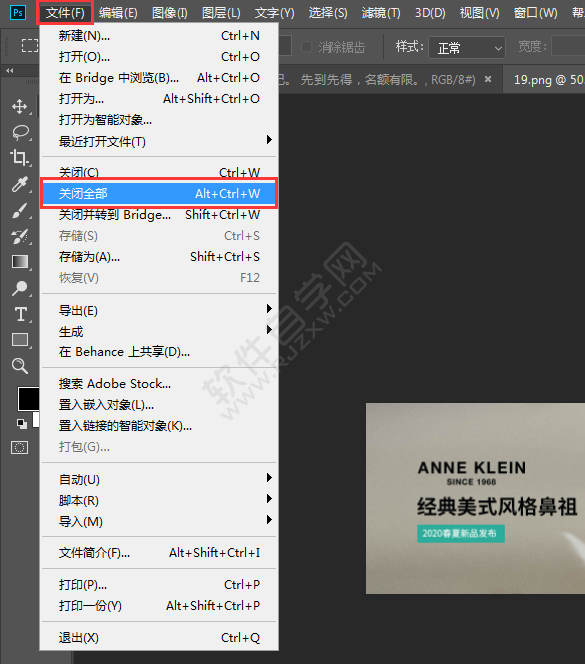Open the 图层(L) menu
This screenshot has width=585, height=664.
coord(221,13)
